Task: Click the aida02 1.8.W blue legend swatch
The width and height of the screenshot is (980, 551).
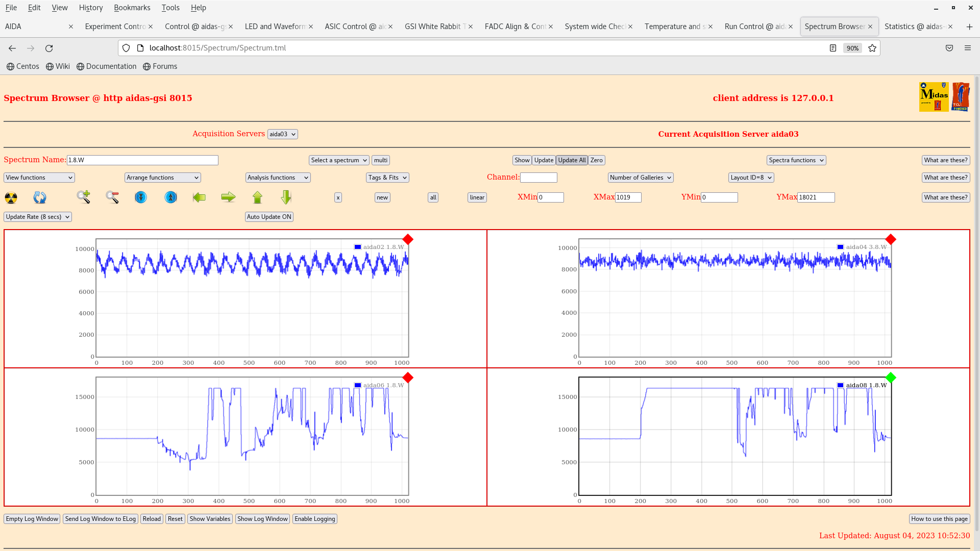Action: [x=358, y=247]
